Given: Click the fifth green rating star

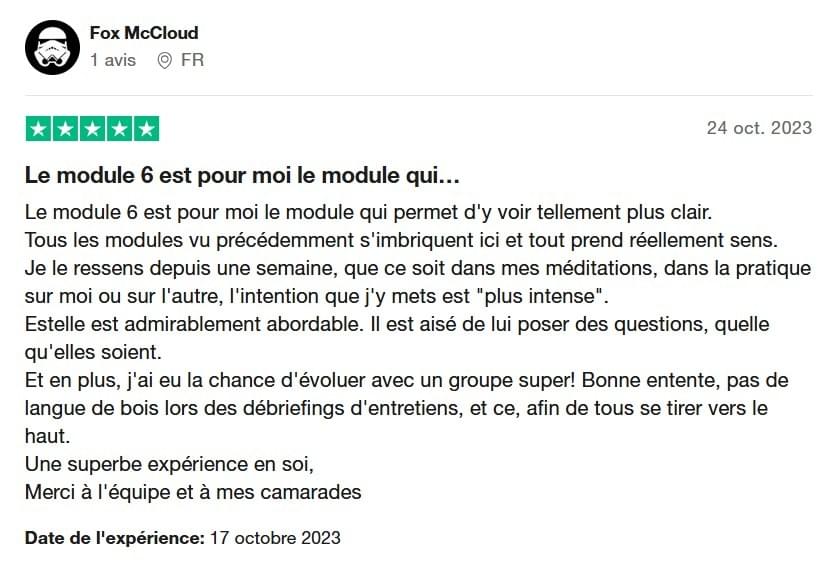Looking at the screenshot, I should pos(146,129).
